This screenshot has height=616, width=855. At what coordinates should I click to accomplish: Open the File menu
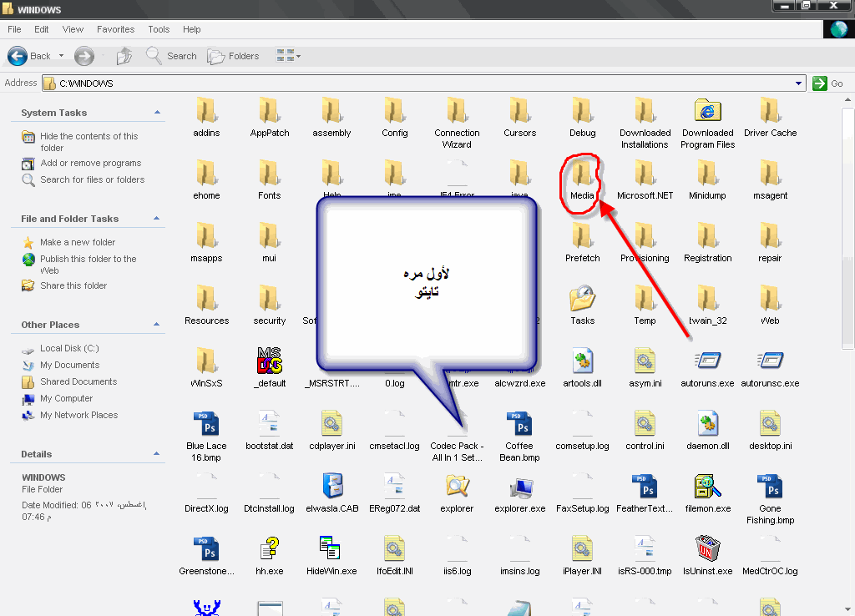point(14,29)
